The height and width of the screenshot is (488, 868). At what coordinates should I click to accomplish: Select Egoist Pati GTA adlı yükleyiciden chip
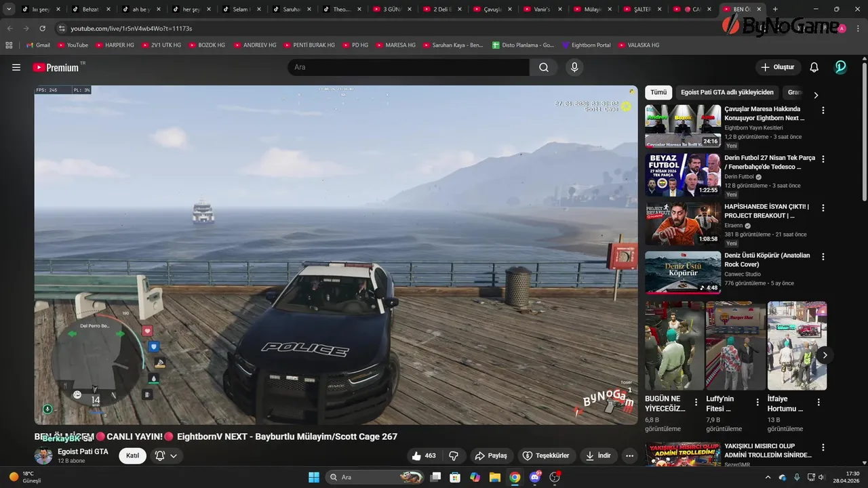pyautogui.click(x=727, y=93)
